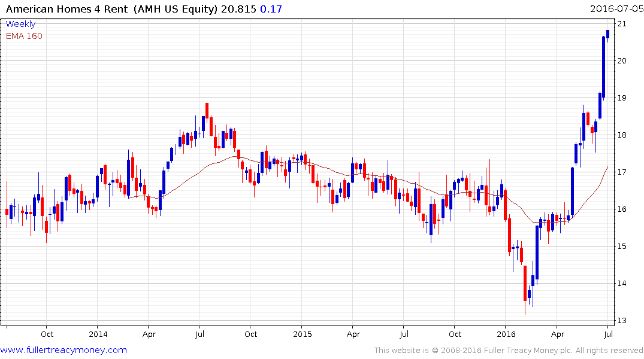Click the price change value 0.17
Viewport: 644px width, 359px height.
pos(271,9)
